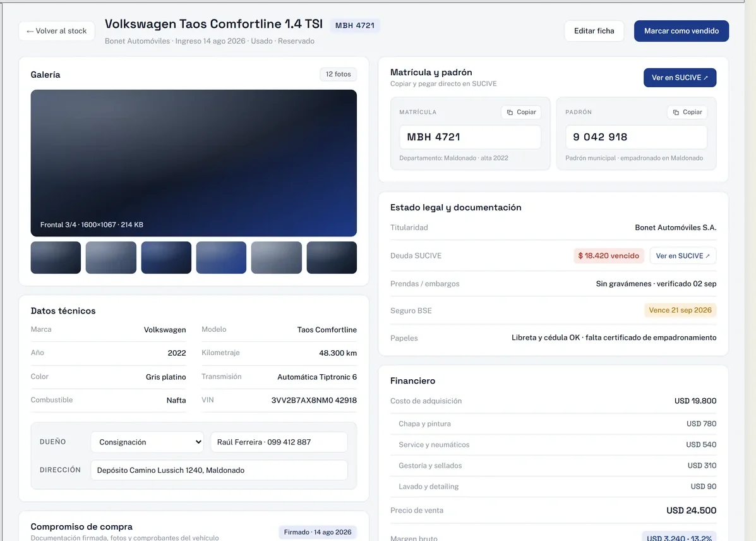Select the third gallery thumbnail
This screenshot has height=541, width=756.
[x=166, y=258]
